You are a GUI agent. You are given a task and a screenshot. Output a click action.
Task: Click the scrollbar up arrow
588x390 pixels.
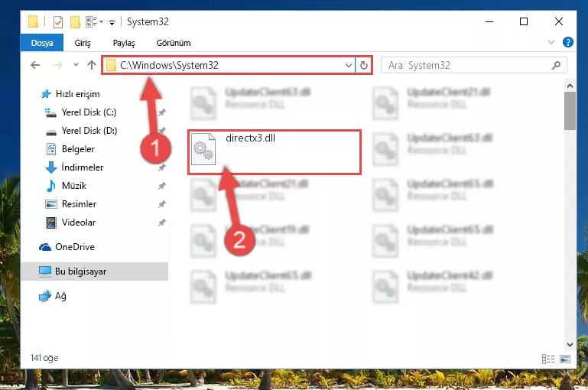[x=570, y=86]
